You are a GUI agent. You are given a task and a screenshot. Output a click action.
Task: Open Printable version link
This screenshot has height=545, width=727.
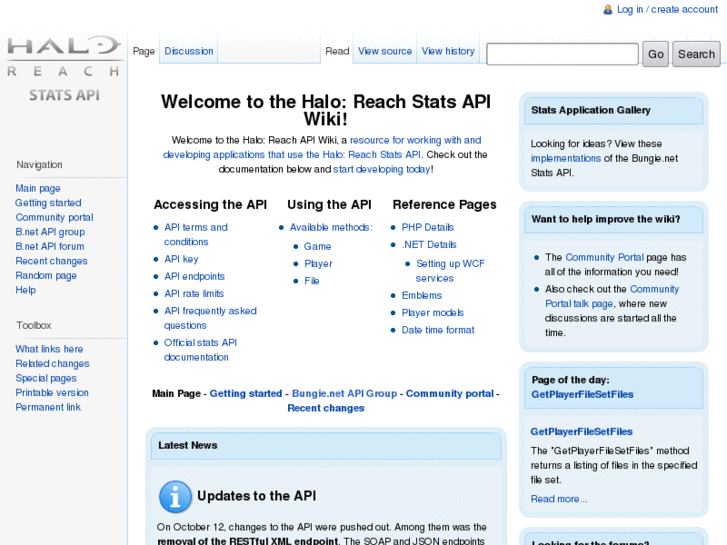52,392
